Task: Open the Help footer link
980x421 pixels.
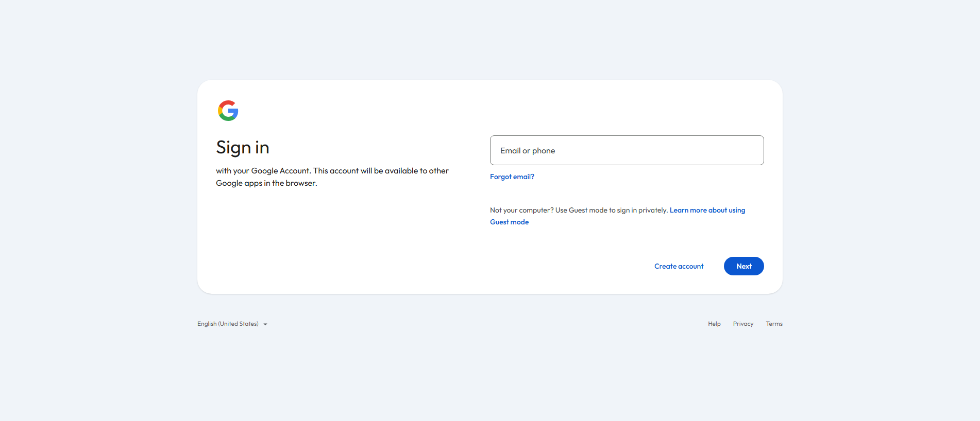Action: [714, 324]
